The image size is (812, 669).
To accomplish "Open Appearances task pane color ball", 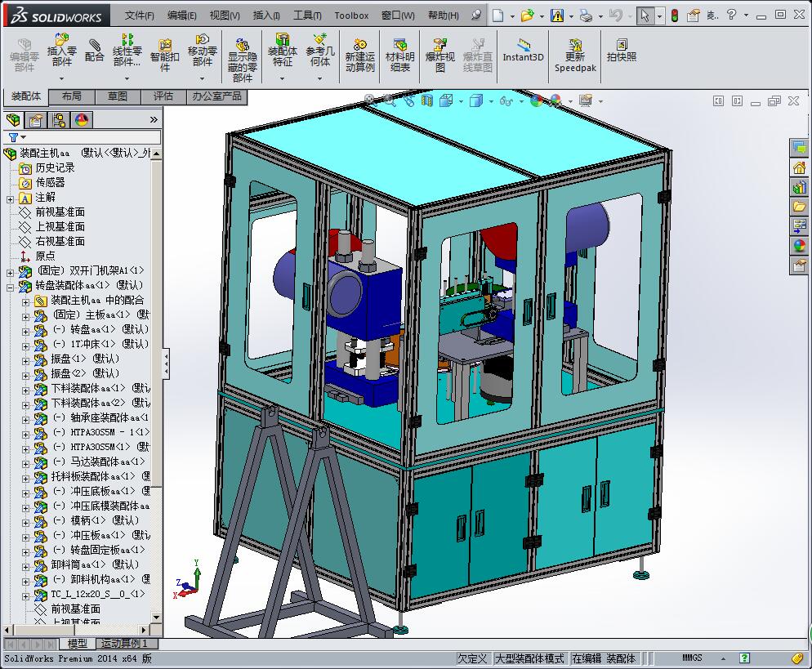I will [x=800, y=245].
